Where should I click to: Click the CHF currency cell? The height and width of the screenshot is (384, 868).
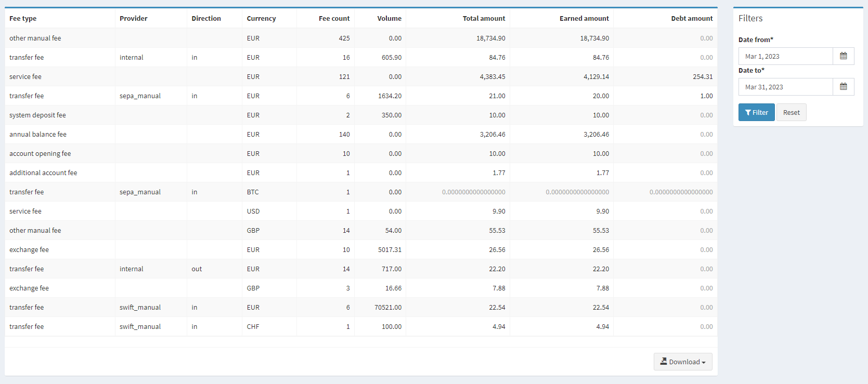[253, 326]
